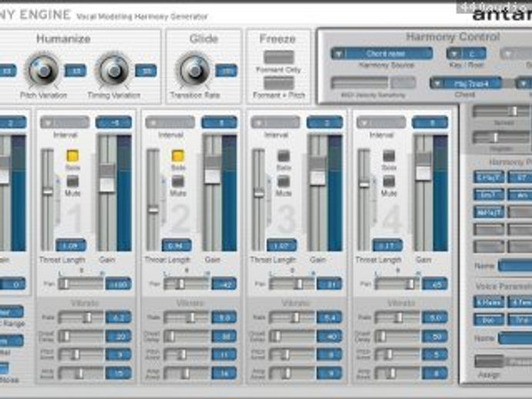This screenshot has width=532, height=399.
Task: Select voice 1 Throat Length value 1.09
Action: [71, 246]
